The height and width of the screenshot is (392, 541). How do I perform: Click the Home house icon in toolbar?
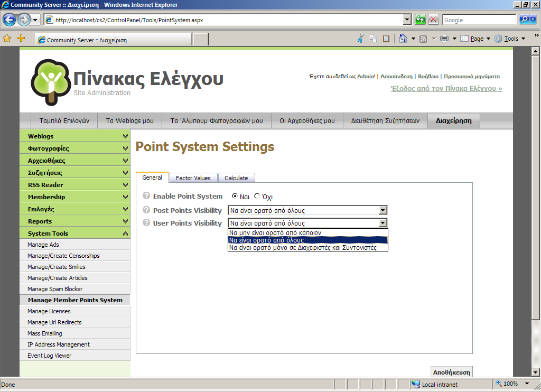(x=403, y=39)
